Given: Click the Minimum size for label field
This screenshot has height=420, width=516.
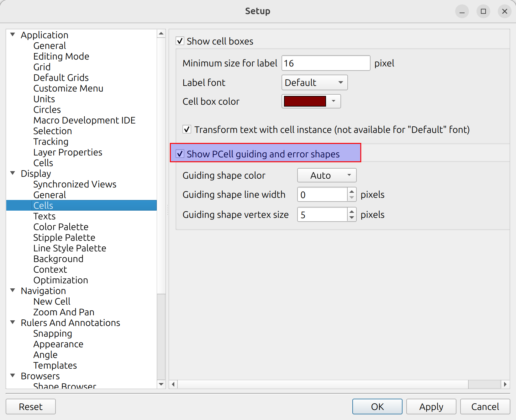Looking at the screenshot, I should click(x=326, y=63).
